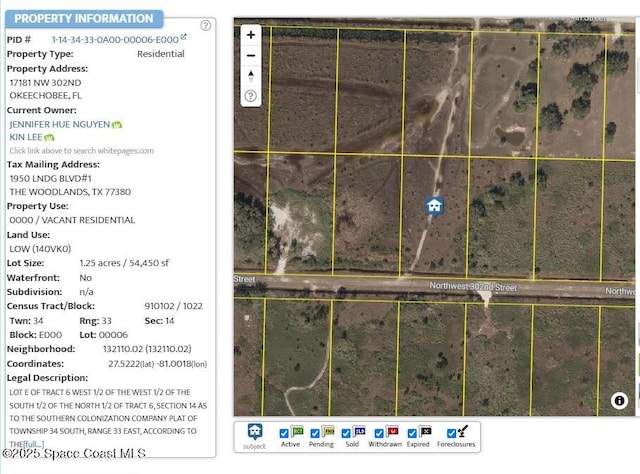The height and width of the screenshot is (474, 640).
Task: Click the Waterfront No value
Action: pyautogui.click(x=85, y=278)
